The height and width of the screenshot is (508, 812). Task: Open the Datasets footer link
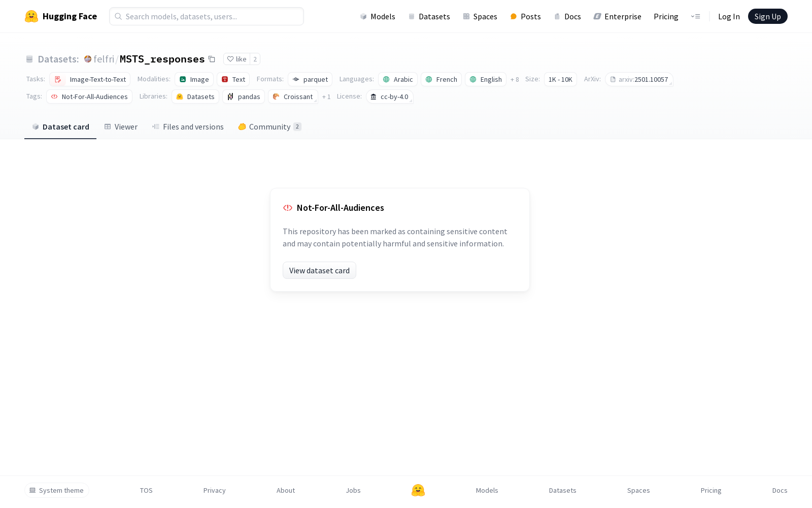point(563,490)
